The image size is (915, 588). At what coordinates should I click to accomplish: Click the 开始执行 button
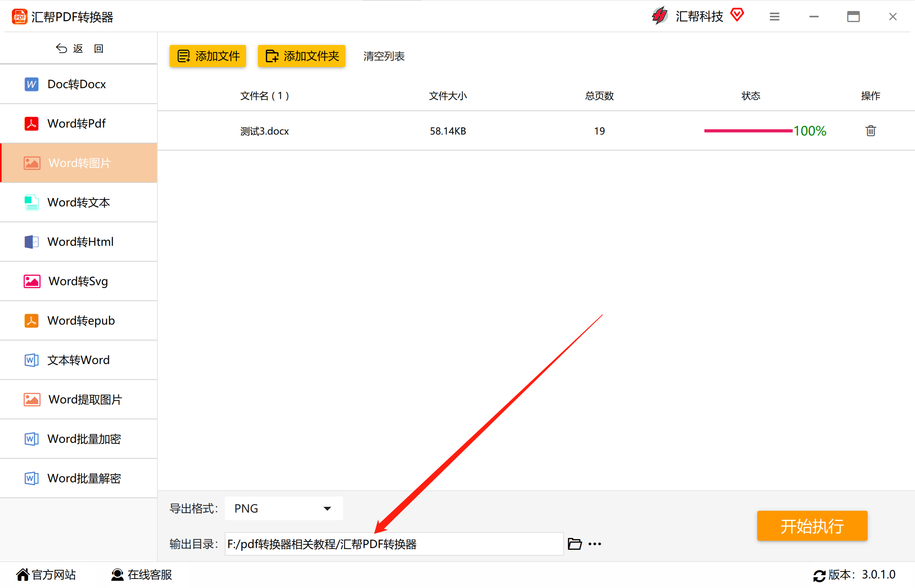pyautogui.click(x=812, y=526)
